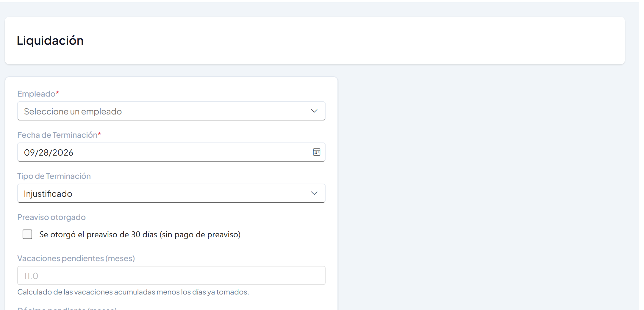Click the Se otorgó el preaviso text label
The width and height of the screenshot is (644, 310).
pos(140,235)
